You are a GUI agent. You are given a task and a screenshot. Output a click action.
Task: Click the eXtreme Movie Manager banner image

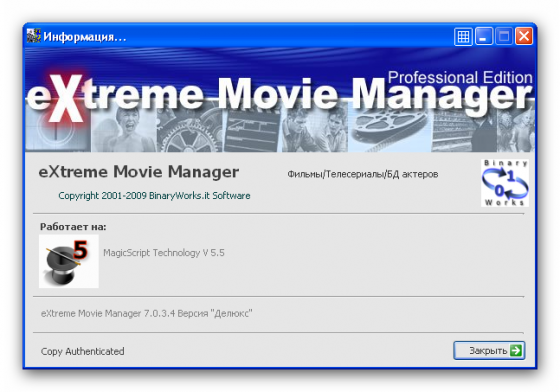pos(280,101)
